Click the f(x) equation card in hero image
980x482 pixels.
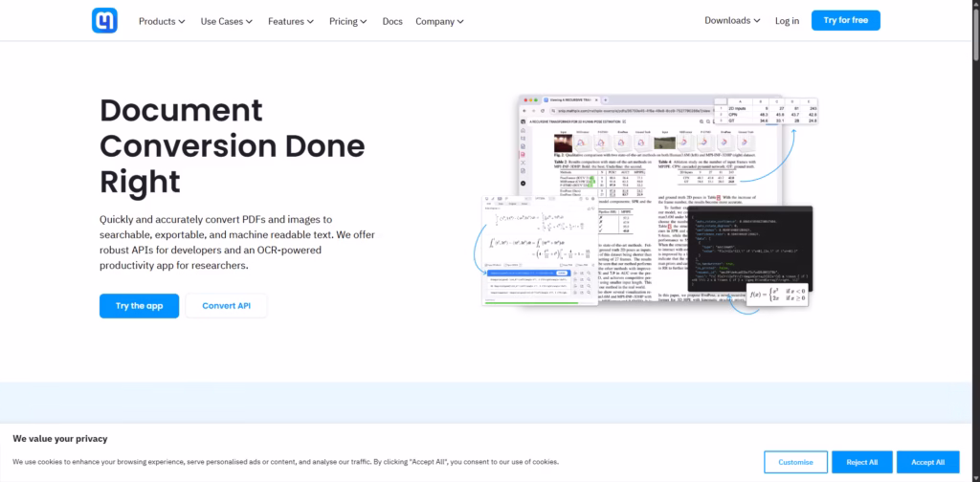[779, 294]
